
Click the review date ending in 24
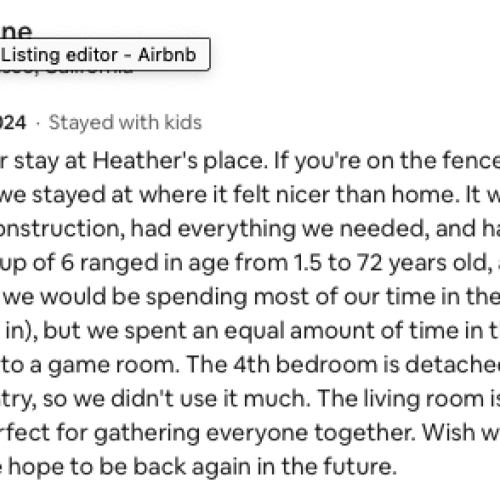point(13,122)
